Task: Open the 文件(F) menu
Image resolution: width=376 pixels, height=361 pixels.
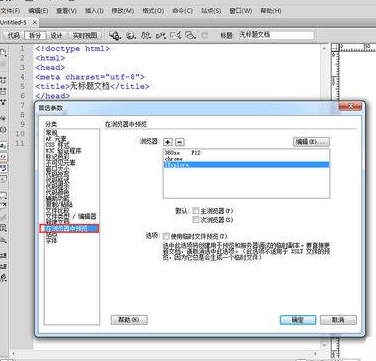Action: [x=10, y=11]
